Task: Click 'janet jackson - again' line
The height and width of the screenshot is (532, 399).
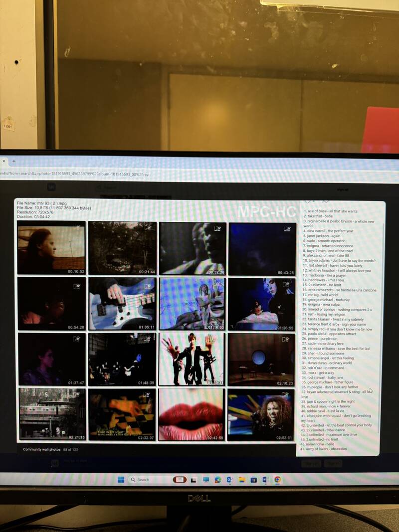Action: pos(322,236)
